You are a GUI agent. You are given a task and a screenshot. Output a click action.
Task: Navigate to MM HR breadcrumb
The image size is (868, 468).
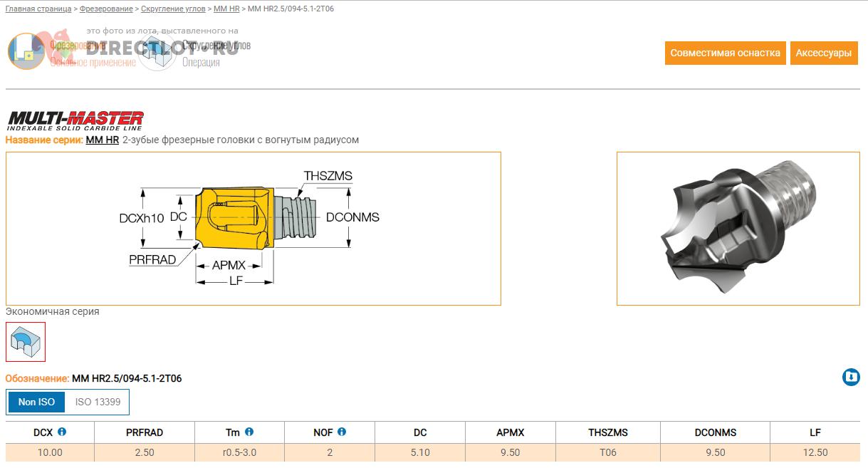coord(226,9)
